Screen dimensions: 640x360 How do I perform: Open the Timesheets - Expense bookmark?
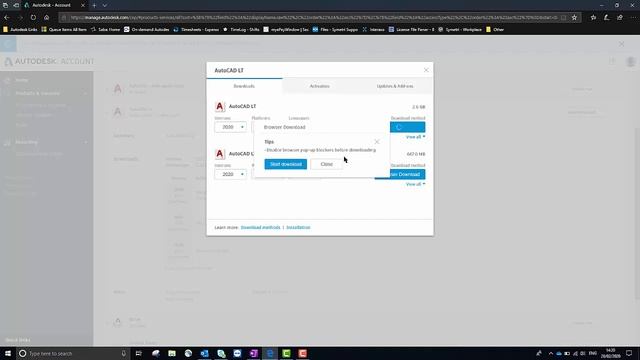point(196,29)
